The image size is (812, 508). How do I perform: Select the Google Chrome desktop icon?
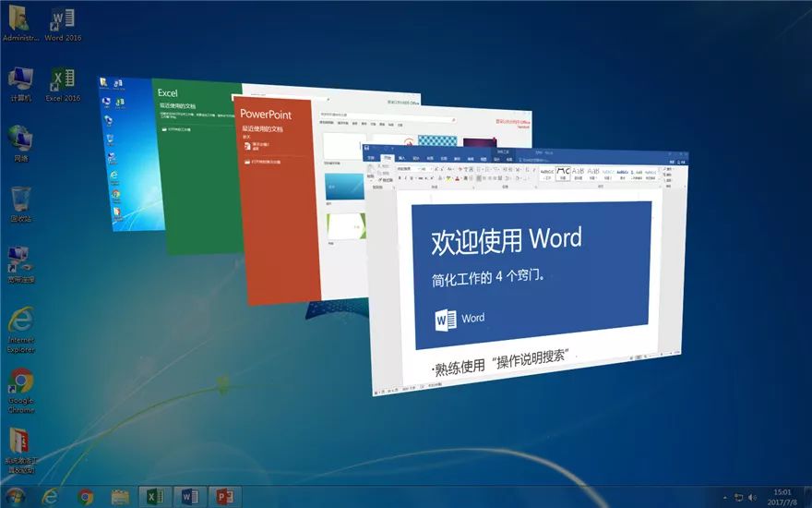click(20, 391)
